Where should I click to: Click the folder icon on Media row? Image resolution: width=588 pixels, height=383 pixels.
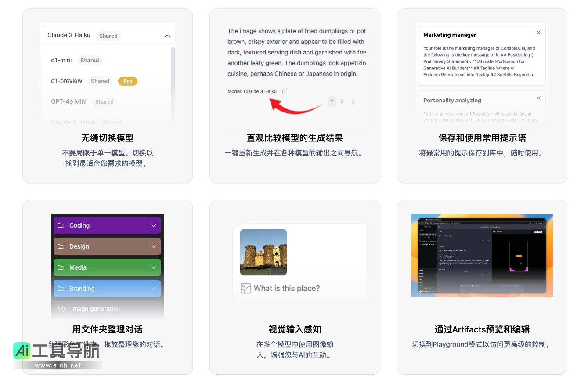pyautogui.click(x=61, y=267)
